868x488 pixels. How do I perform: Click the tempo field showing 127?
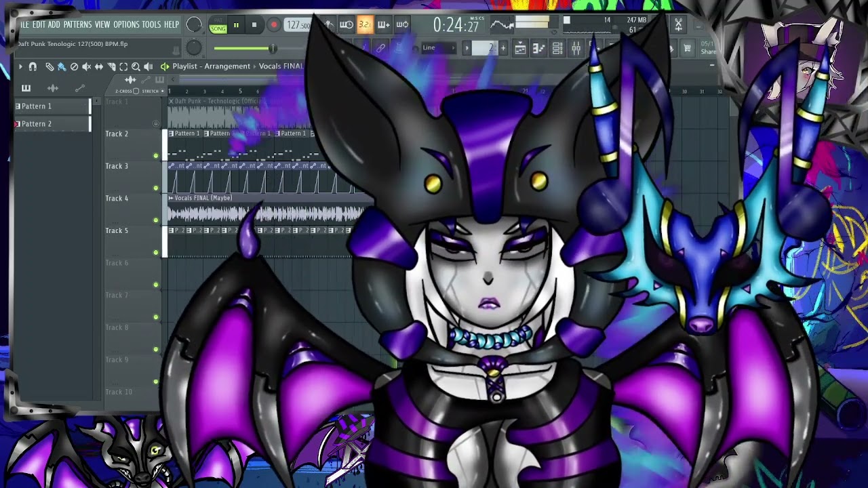coord(298,25)
